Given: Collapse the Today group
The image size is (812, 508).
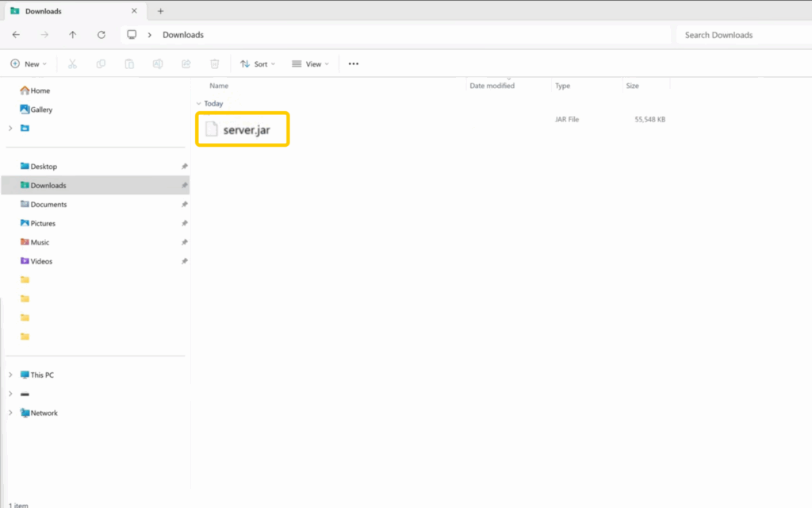Looking at the screenshot, I should 199,104.
